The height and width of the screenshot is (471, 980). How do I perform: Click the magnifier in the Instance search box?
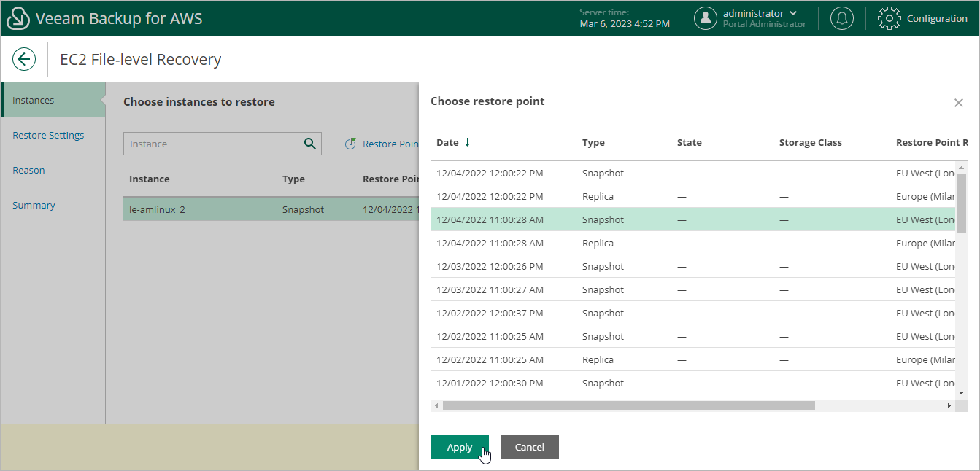(309, 144)
